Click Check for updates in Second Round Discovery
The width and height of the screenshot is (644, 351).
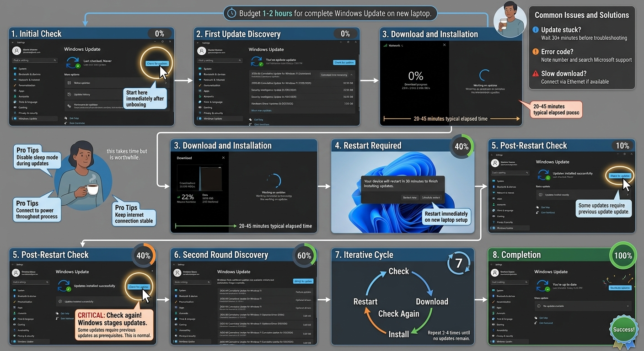(303, 281)
